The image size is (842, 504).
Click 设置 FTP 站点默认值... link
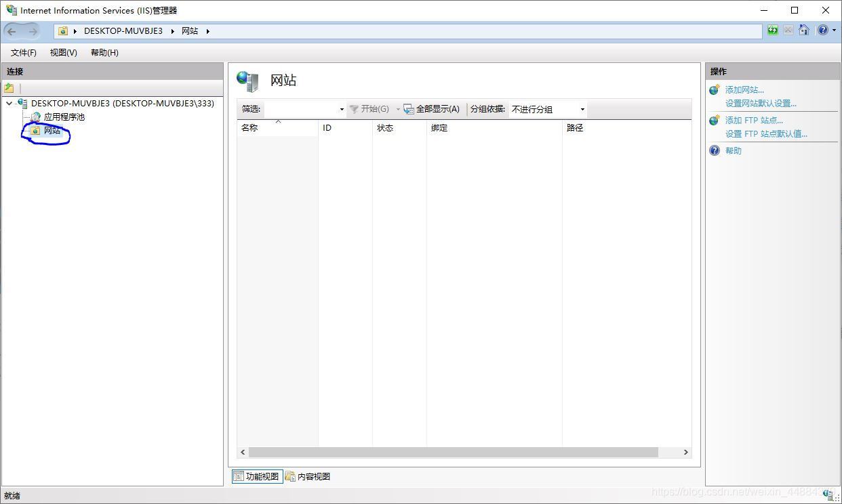766,133
